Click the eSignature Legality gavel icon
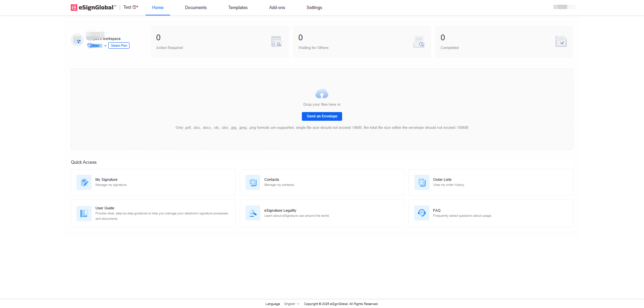 click(253, 213)
